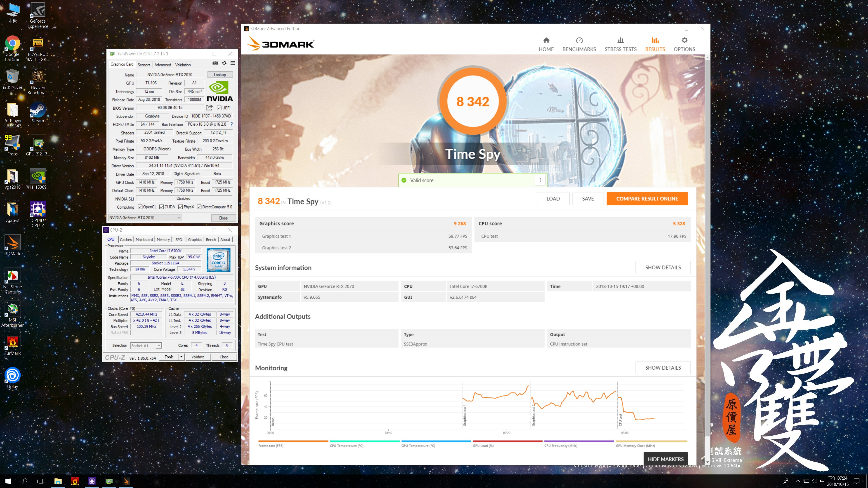
Task: Expand the GPU selector dropdown in GPU-Z
Action: click(179, 218)
